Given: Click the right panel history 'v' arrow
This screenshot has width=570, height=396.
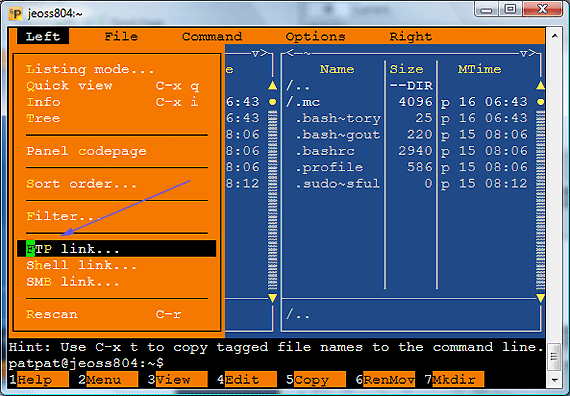Looking at the screenshot, I should pyautogui.click(x=523, y=53).
